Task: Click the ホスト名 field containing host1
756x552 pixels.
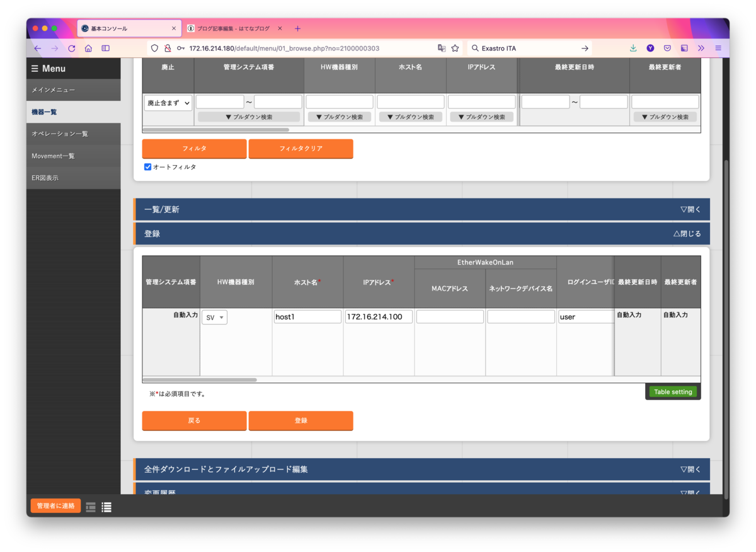Action: [307, 316]
